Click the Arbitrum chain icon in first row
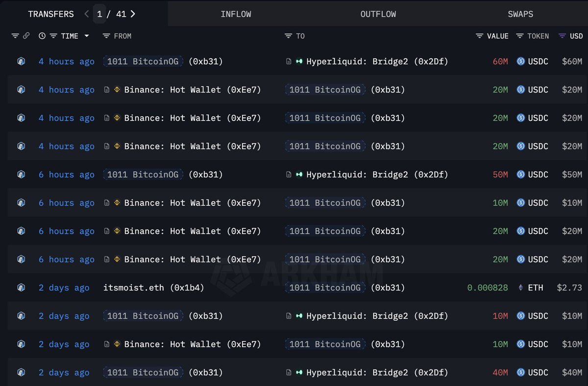The image size is (588, 386). [21, 61]
